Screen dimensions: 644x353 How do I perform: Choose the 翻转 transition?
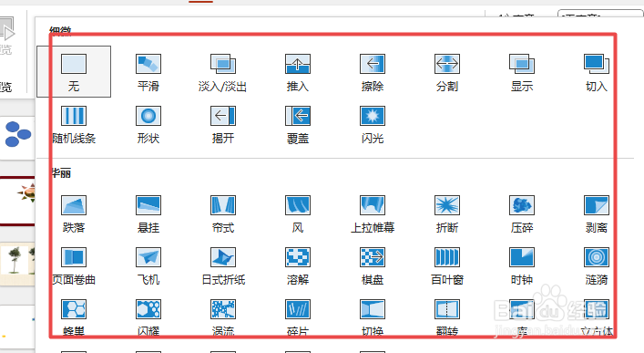(447, 317)
